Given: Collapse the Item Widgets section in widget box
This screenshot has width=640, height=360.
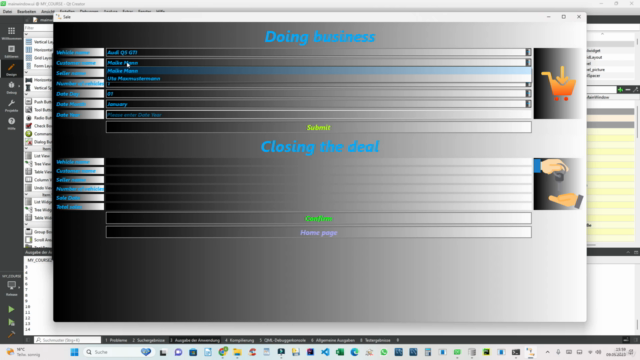Looking at the screenshot, I should click(x=27, y=195).
